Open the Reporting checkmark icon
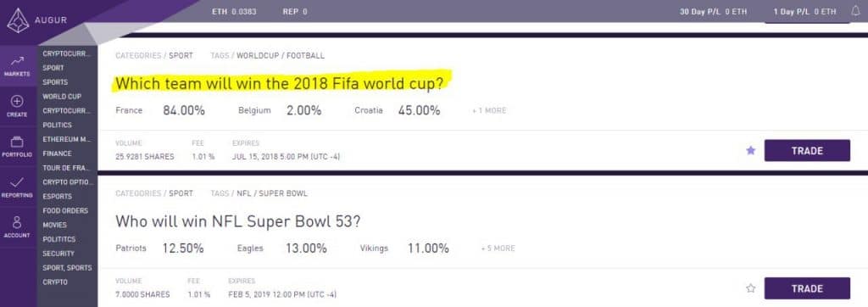Screen dimensions: 868x307 click(17, 182)
